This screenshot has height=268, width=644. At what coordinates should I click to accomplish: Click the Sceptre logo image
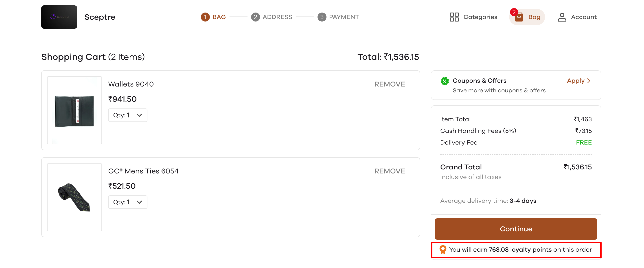[x=59, y=17]
